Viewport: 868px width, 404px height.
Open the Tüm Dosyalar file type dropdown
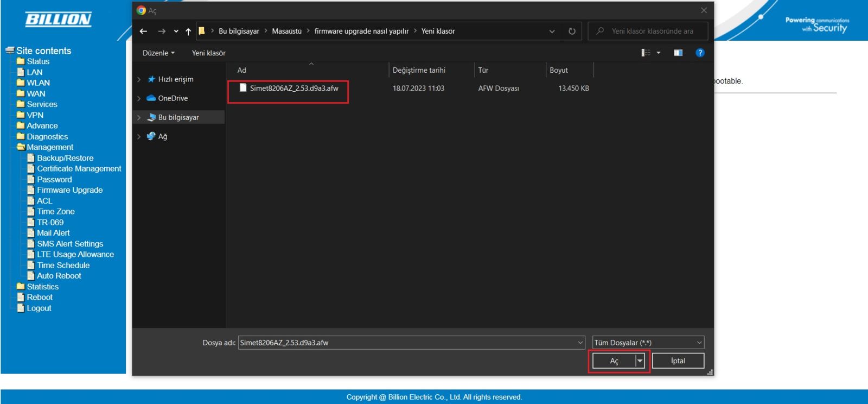click(x=648, y=343)
